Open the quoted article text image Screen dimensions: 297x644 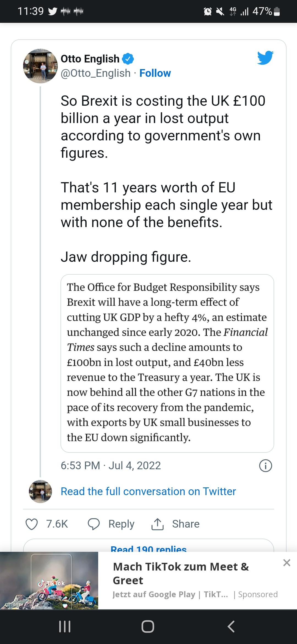(167, 363)
